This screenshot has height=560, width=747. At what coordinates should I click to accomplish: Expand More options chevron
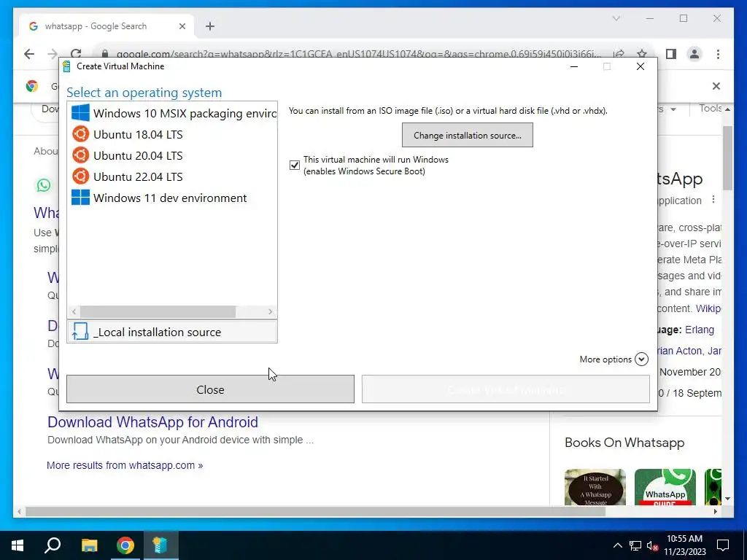(642, 359)
